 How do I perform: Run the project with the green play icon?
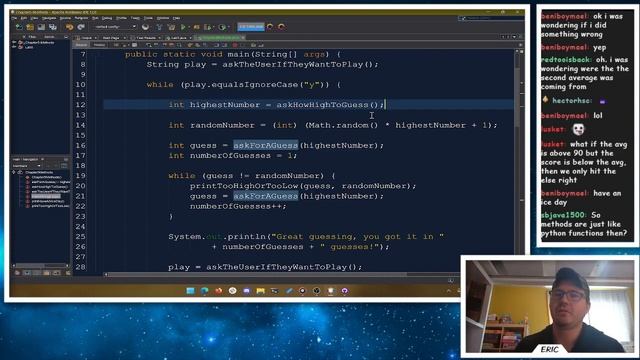183,27
